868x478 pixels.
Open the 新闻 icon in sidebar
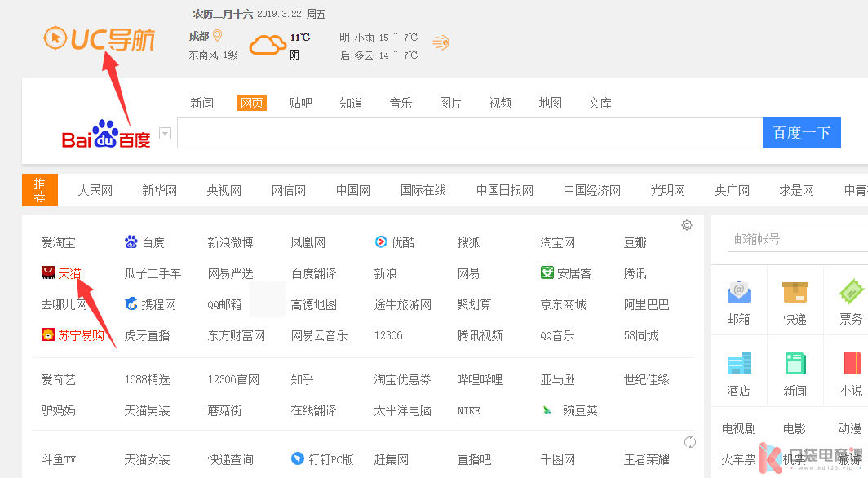(x=795, y=364)
